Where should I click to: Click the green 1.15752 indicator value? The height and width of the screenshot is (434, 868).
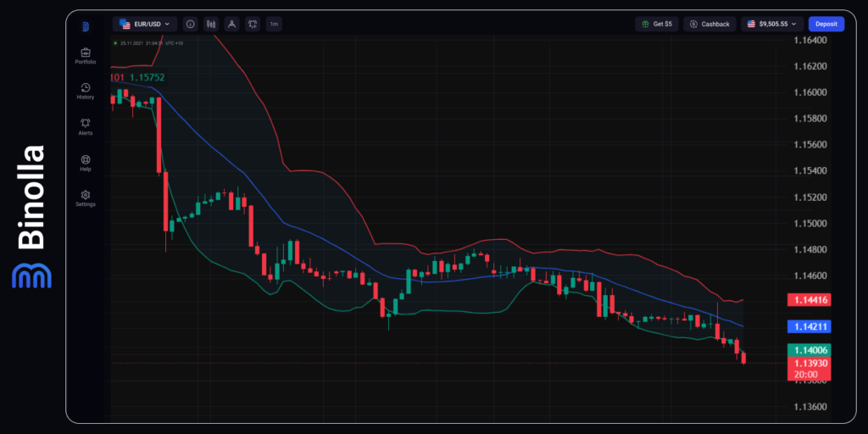(147, 77)
